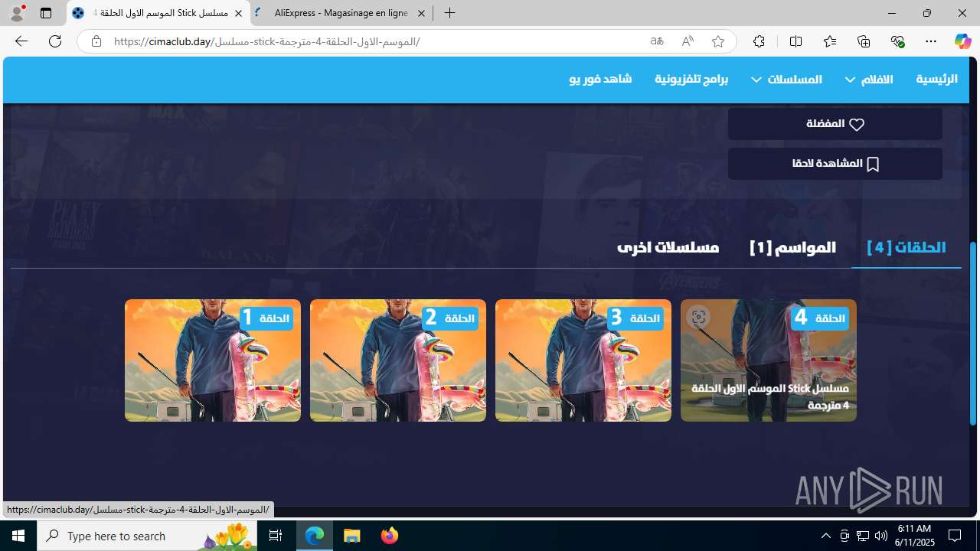Open a new browser tab

(450, 13)
